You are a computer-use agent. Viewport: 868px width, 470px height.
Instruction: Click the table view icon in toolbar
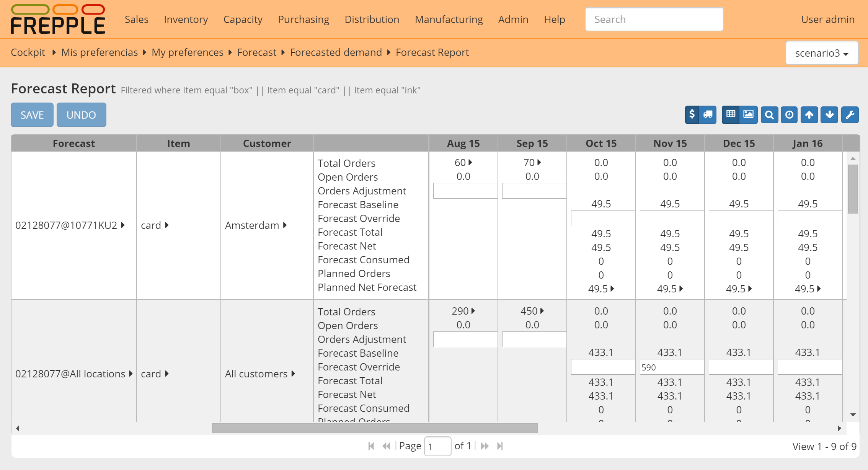click(x=730, y=114)
